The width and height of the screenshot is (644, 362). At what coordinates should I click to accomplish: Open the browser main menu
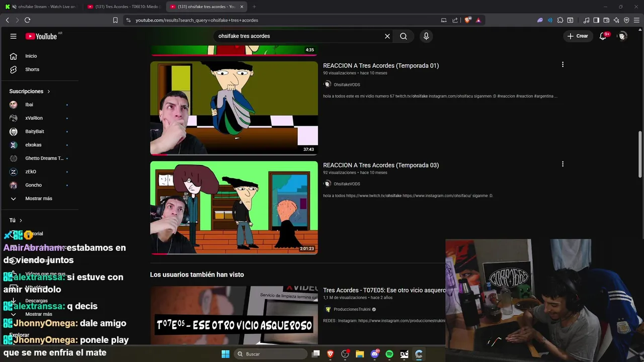coord(636,20)
